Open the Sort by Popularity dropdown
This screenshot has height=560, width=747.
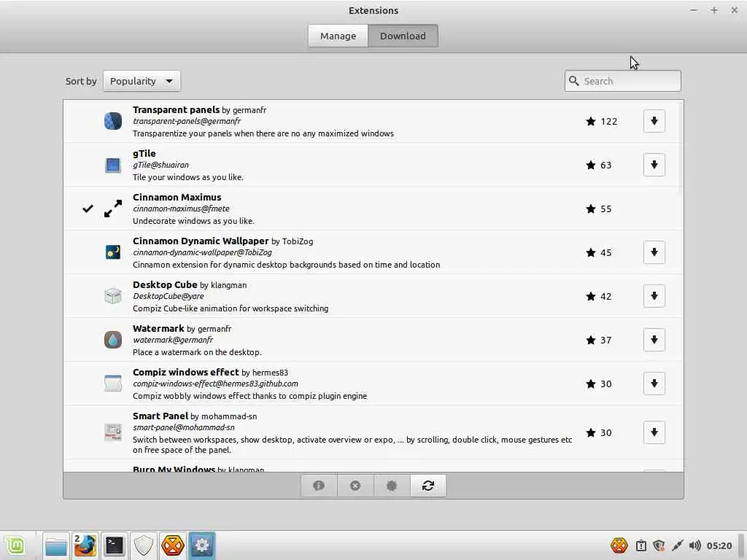point(142,81)
